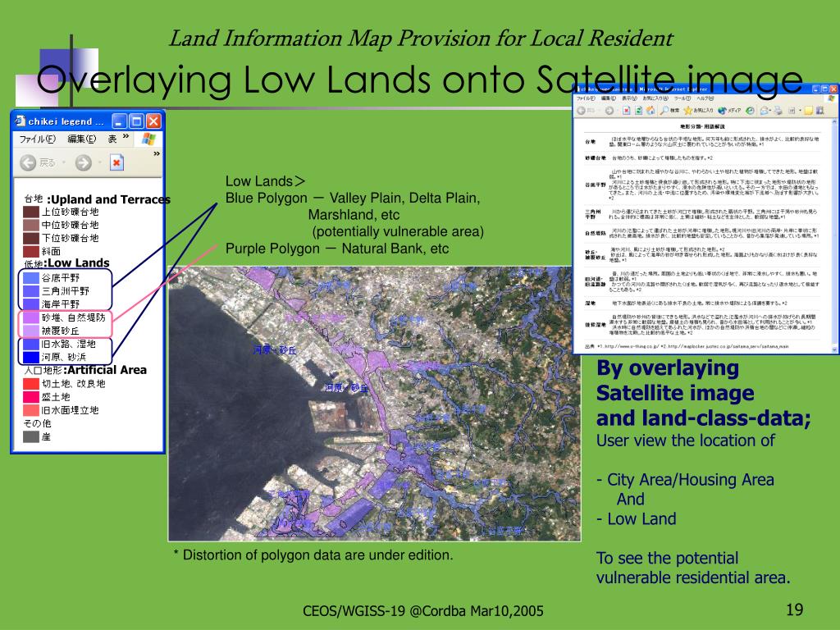
Task: Open Edit dropdown arrow in glossary toolbar
Action: pyautogui.click(x=801, y=111)
